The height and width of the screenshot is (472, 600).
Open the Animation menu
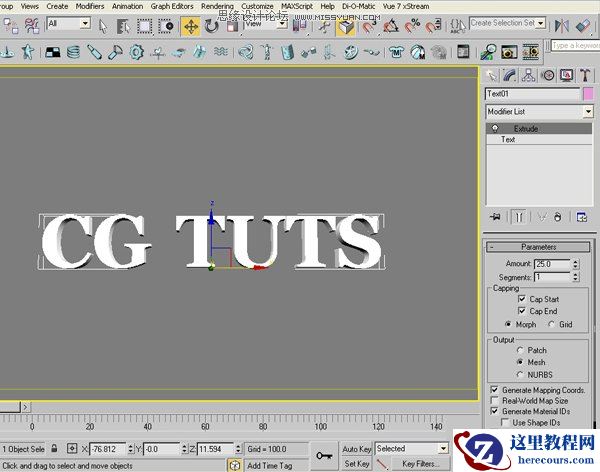click(x=127, y=6)
